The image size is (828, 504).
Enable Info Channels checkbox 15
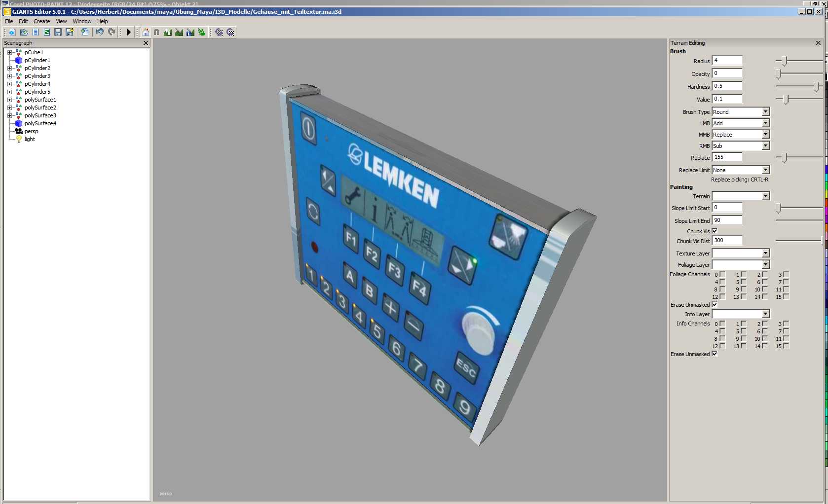[786, 346]
